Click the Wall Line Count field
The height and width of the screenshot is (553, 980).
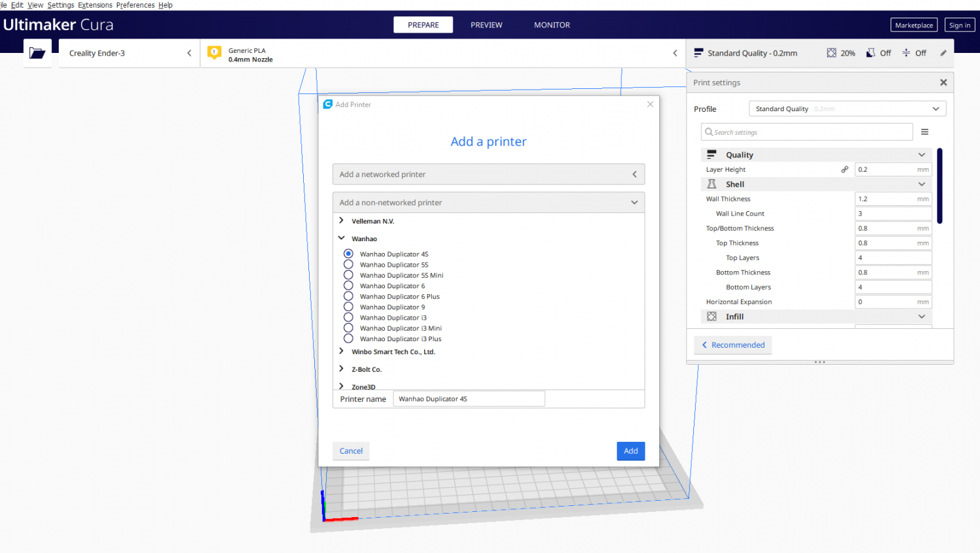coord(893,214)
